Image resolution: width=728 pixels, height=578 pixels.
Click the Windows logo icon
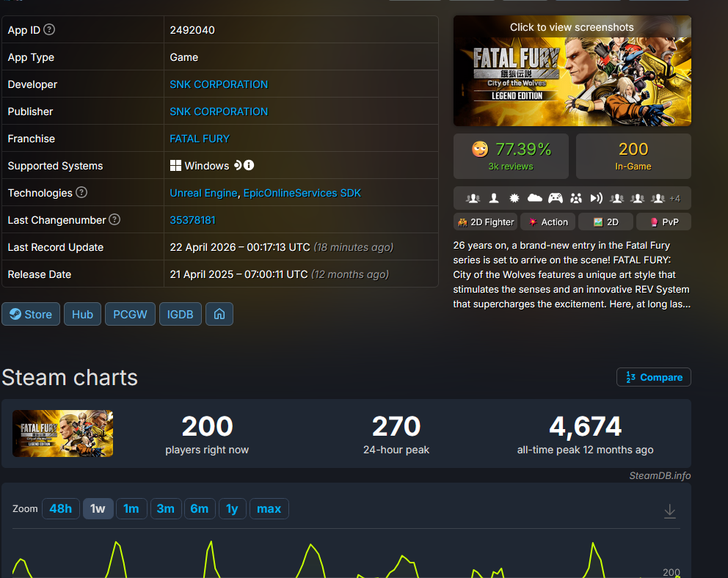[x=175, y=166]
